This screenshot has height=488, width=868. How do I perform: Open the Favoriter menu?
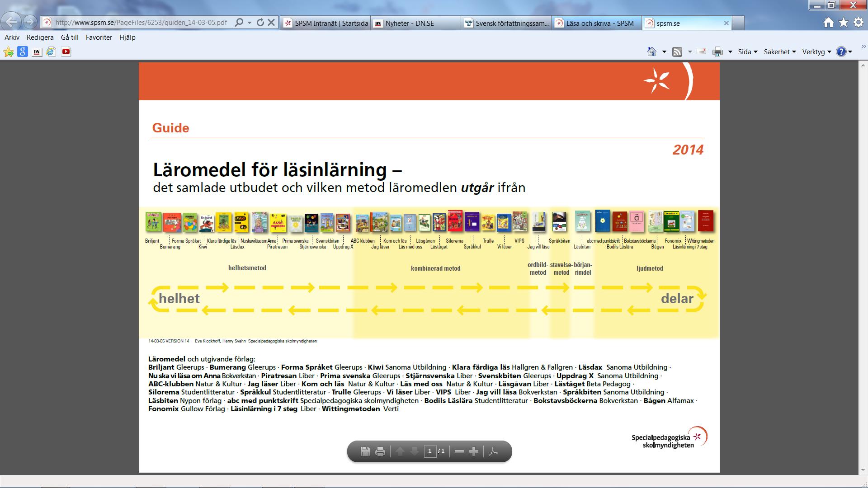[x=99, y=38]
